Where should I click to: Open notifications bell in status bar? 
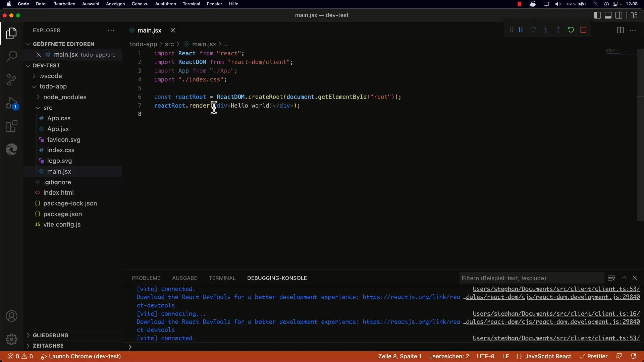click(x=633, y=356)
